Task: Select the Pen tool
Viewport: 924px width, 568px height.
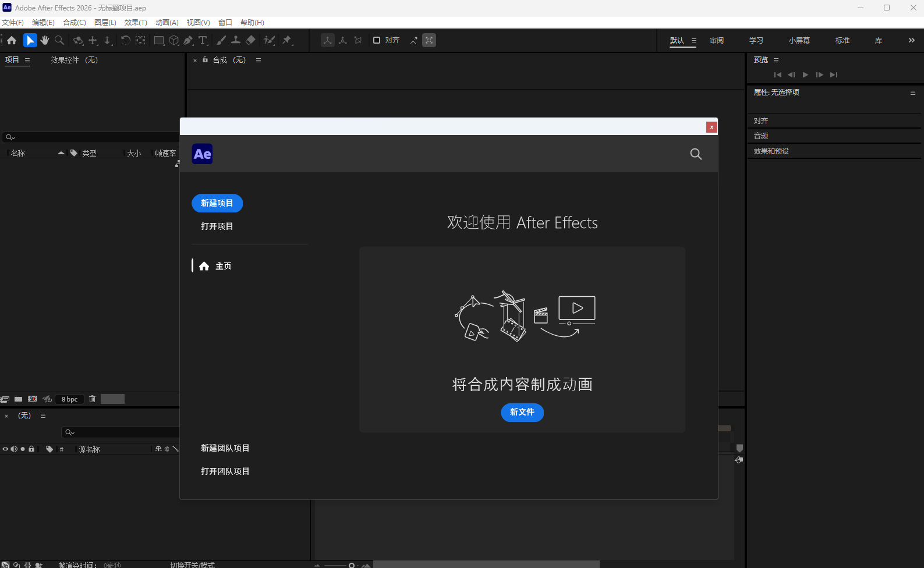Action: 188,40
